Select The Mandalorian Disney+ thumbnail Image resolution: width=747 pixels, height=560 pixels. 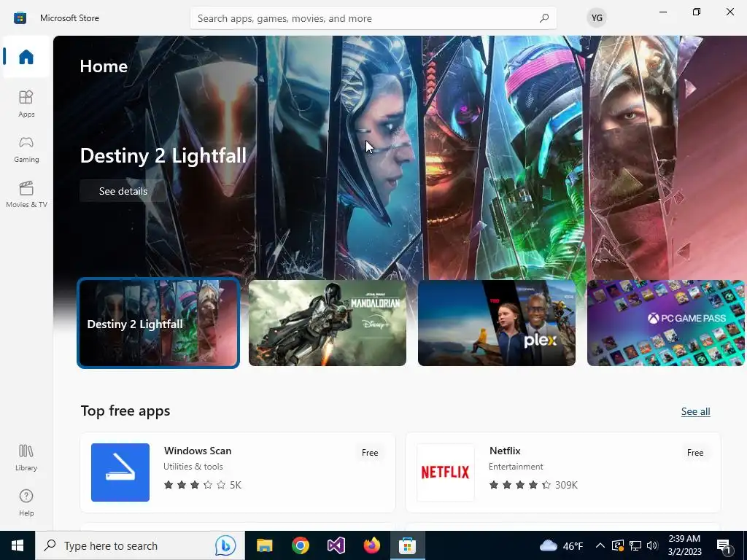pyautogui.click(x=328, y=323)
